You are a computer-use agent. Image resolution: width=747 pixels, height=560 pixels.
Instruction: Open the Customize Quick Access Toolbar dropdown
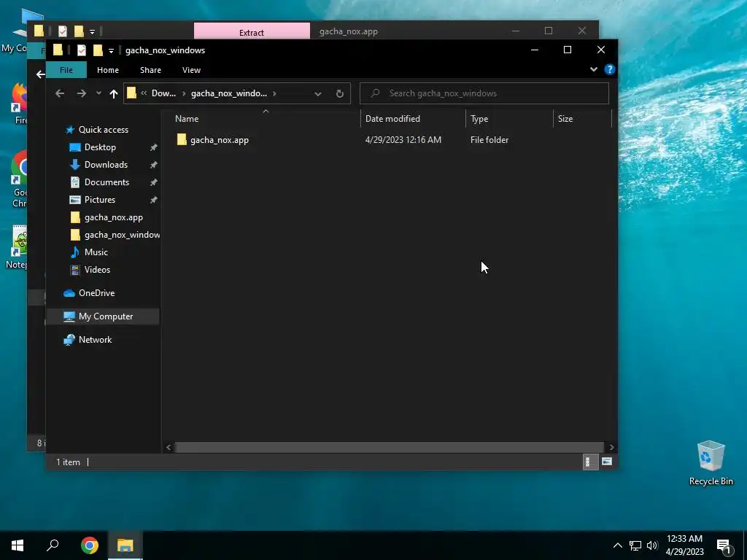[111, 50]
